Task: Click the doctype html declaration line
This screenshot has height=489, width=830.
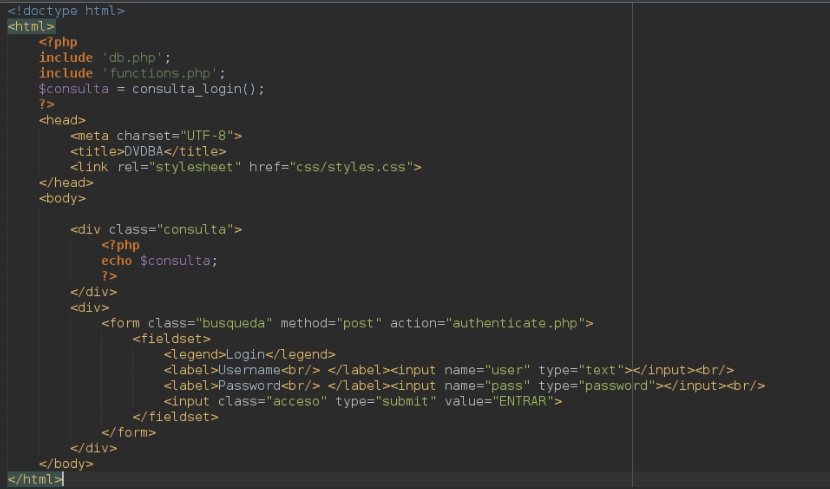Action: 66,11
